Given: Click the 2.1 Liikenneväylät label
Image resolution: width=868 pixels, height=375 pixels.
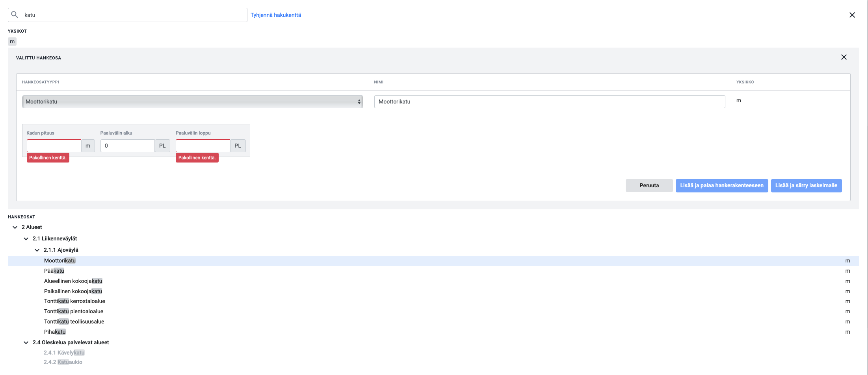Looking at the screenshot, I should pyautogui.click(x=55, y=238).
